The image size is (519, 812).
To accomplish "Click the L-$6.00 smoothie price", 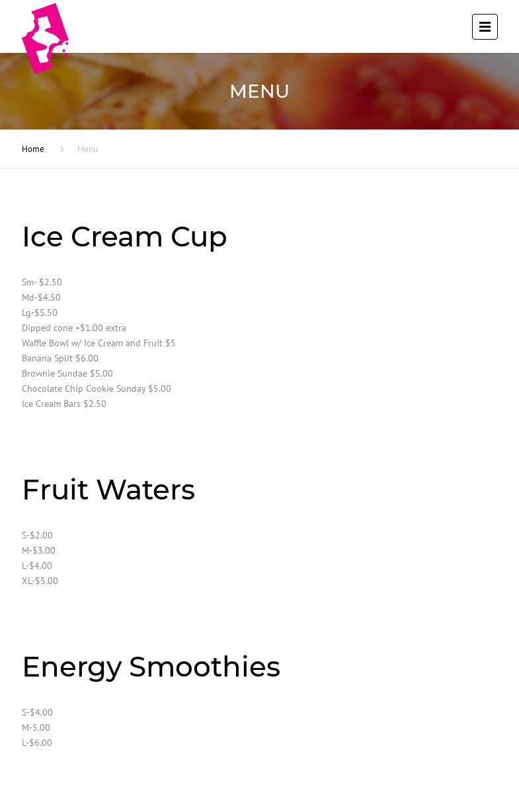I will (x=37, y=743).
